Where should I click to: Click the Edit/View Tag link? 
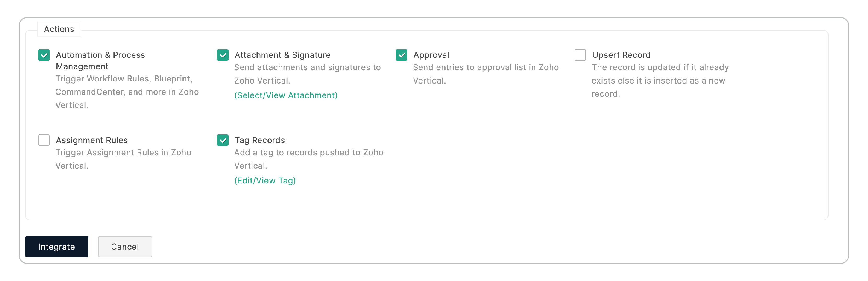coord(265,180)
